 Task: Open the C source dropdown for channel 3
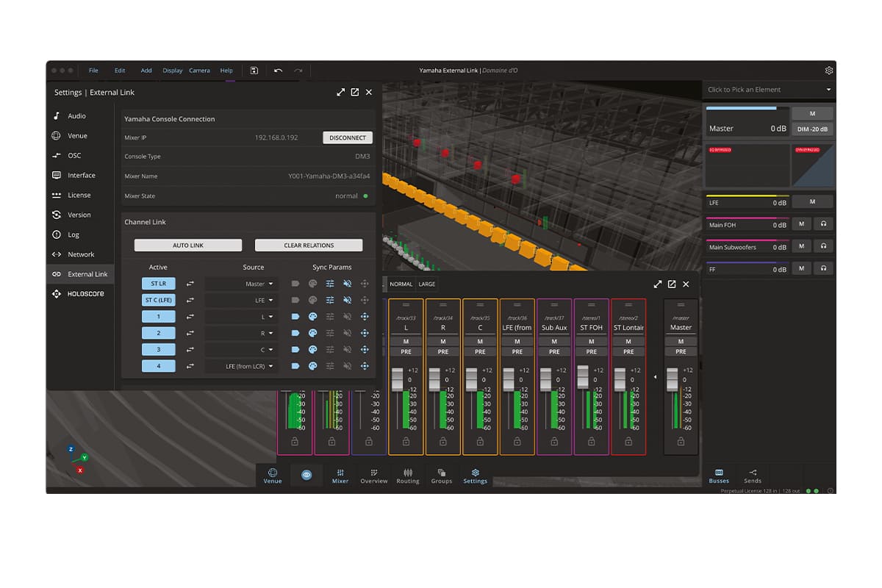click(240, 350)
